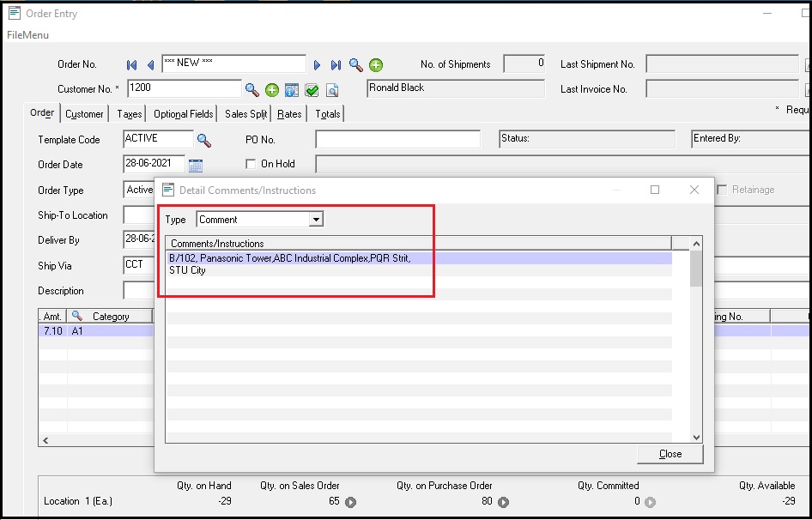The height and width of the screenshot is (520, 812).
Task: Switch to the Totals tab
Action: click(x=328, y=114)
